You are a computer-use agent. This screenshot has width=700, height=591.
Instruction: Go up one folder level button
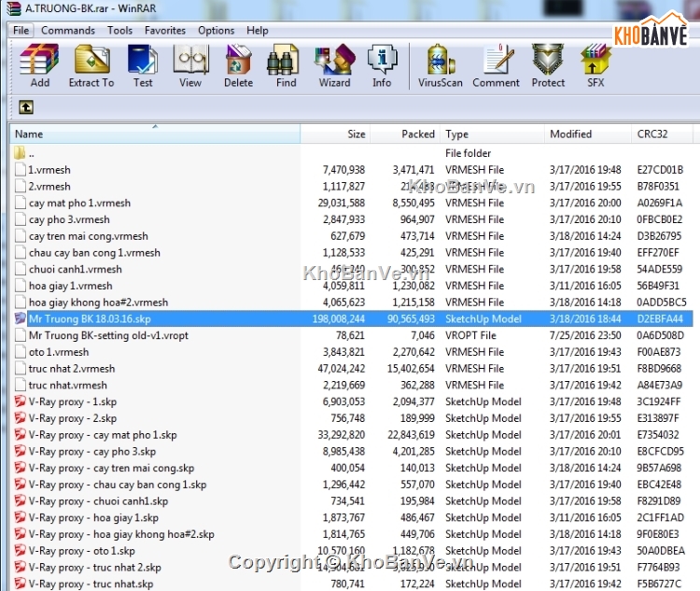click(x=26, y=107)
